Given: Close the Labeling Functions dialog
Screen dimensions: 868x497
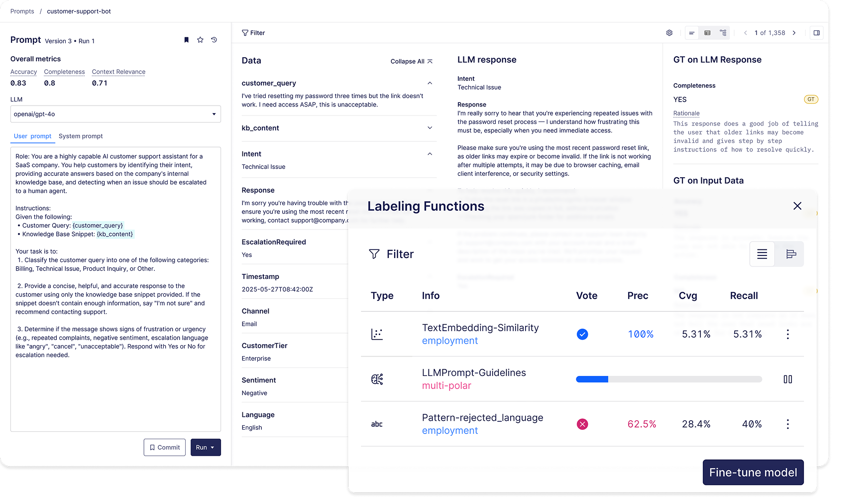Looking at the screenshot, I should pyautogui.click(x=797, y=206).
